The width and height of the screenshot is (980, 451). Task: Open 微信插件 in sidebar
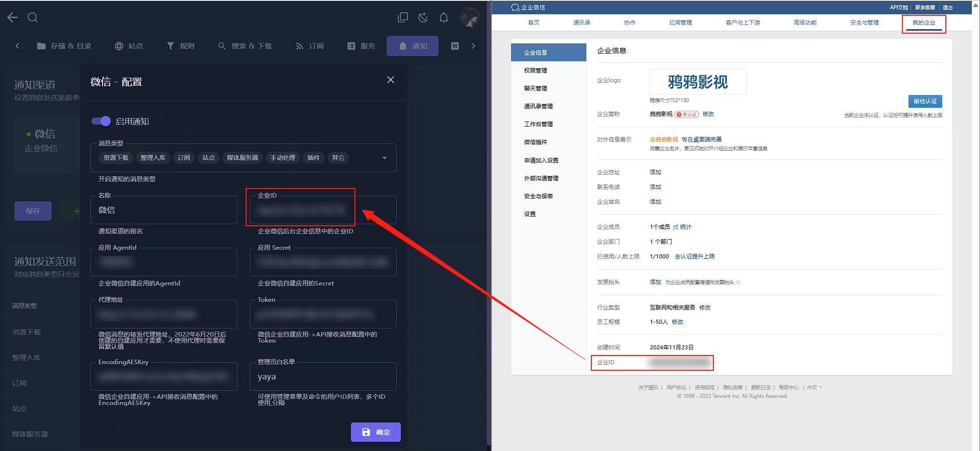[535, 142]
